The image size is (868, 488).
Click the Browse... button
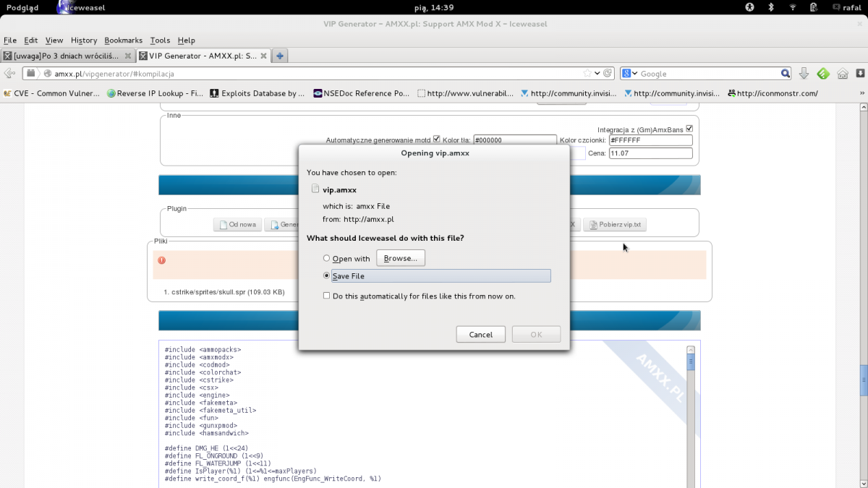(401, 258)
